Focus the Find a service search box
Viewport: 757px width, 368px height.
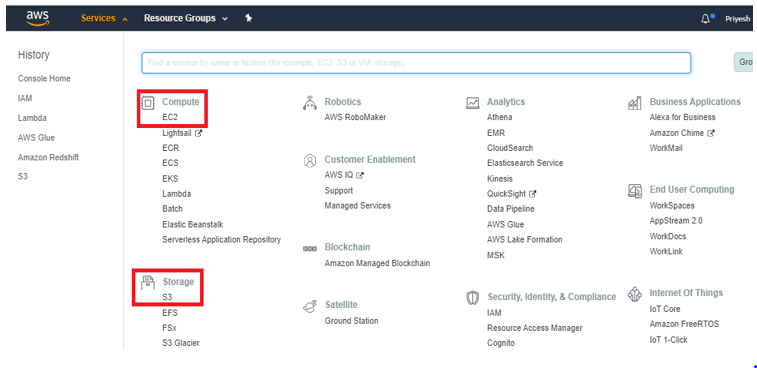pyautogui.click(x=416, y=63)
